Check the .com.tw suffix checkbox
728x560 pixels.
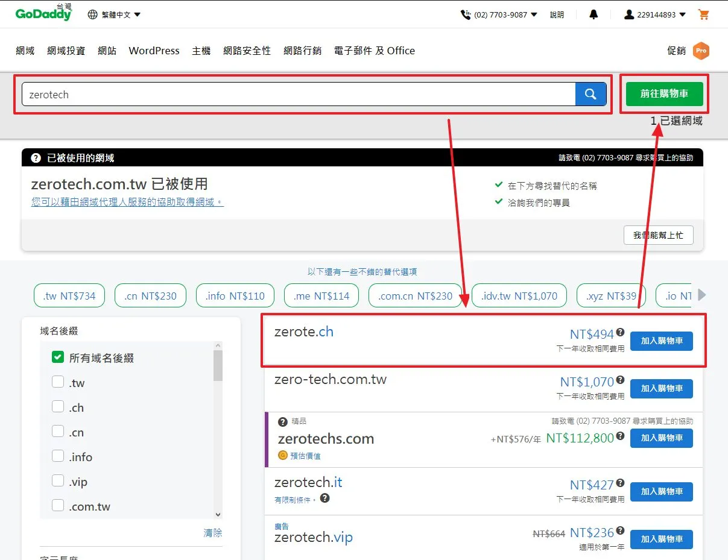point(58,506)
